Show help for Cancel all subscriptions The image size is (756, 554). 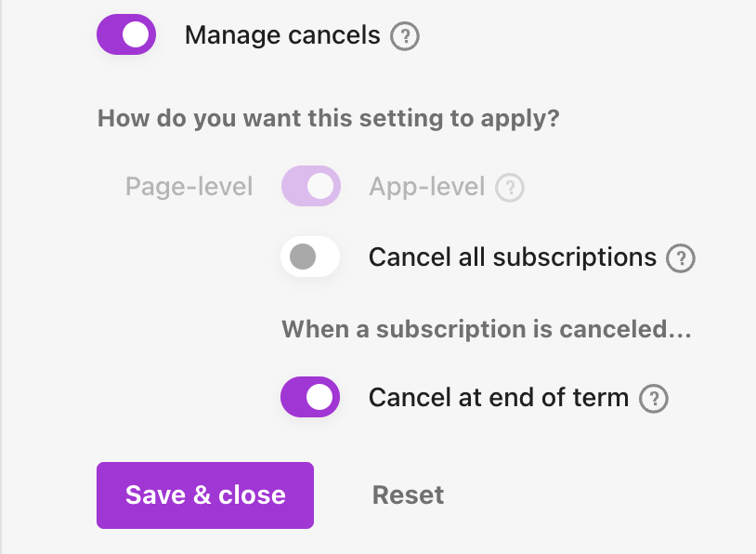pos(681,257)
